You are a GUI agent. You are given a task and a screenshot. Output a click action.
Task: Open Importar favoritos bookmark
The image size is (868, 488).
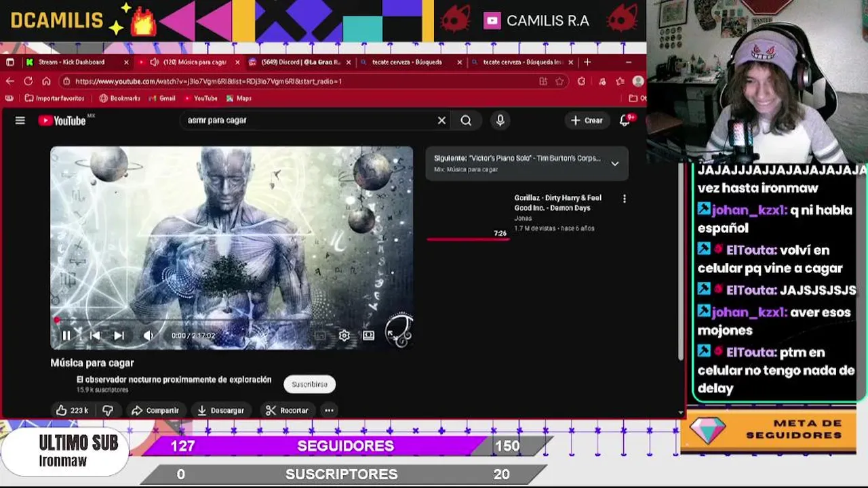(54, 98)
